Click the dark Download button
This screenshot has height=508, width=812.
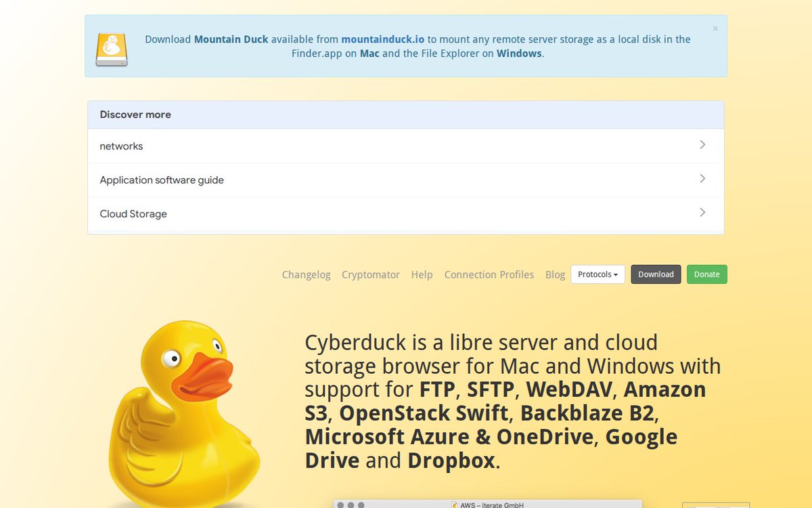pos(656,274)
